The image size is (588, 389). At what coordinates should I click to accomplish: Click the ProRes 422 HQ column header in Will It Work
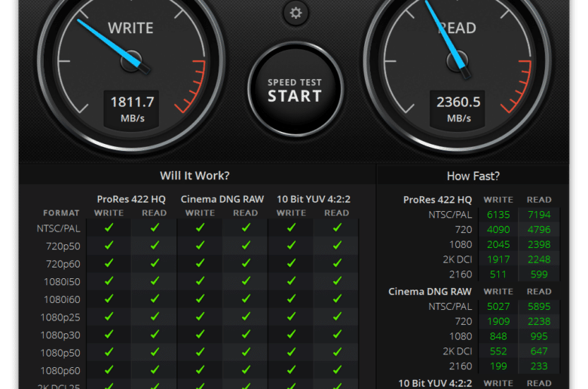click(131, 199)
